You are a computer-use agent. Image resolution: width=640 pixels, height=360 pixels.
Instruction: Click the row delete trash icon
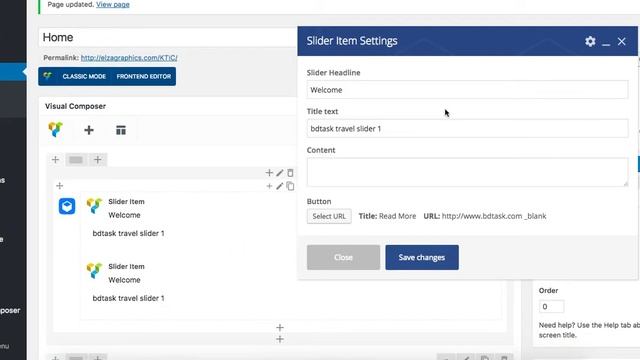click(x=290, y=173)
